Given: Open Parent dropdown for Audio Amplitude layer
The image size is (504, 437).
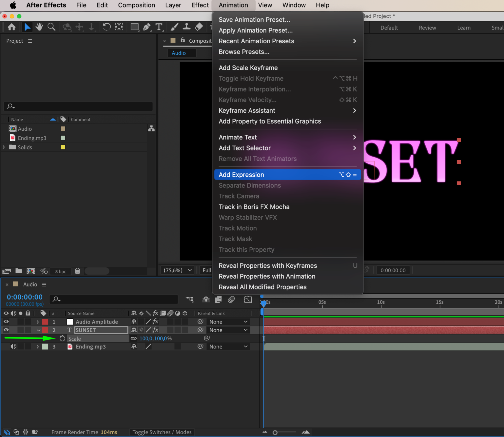Looking at the screenshot, I should click(x=228, y=322).
